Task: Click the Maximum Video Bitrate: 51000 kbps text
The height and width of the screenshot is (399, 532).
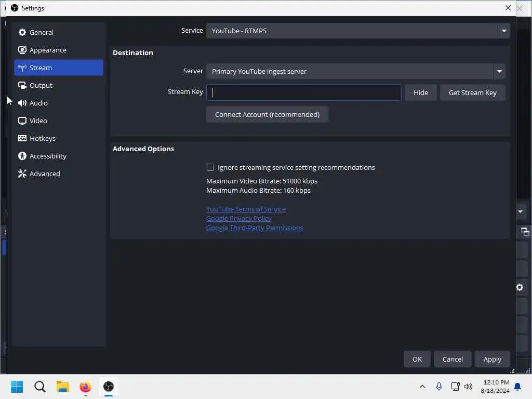Action: pyautogui.click(x=262, y=181)
